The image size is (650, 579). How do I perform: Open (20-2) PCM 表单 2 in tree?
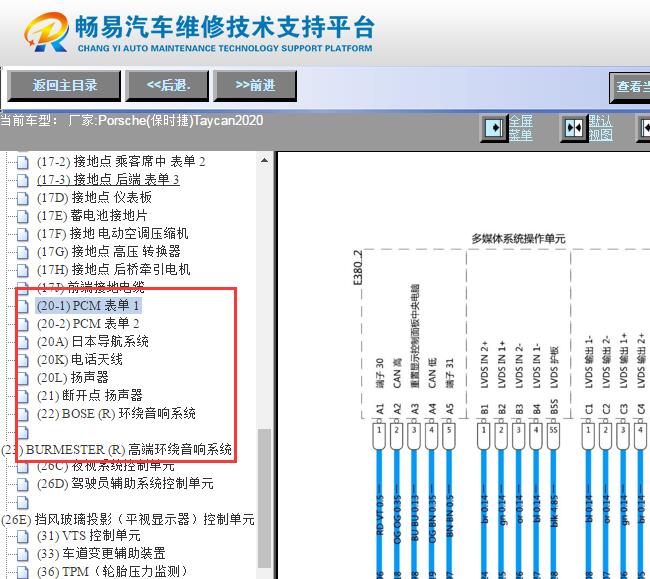click(88, 324)
